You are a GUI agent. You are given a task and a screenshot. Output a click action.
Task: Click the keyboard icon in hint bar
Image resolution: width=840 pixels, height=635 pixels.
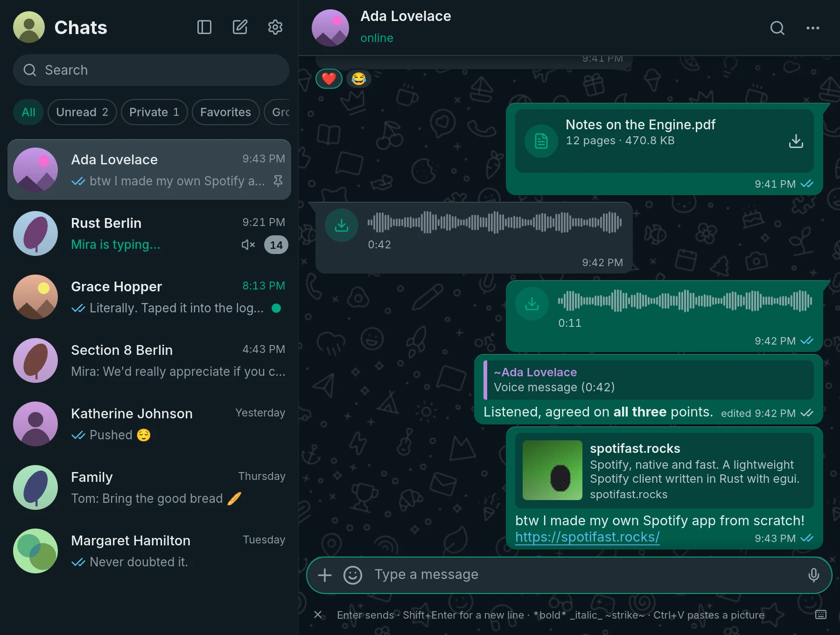821,614
